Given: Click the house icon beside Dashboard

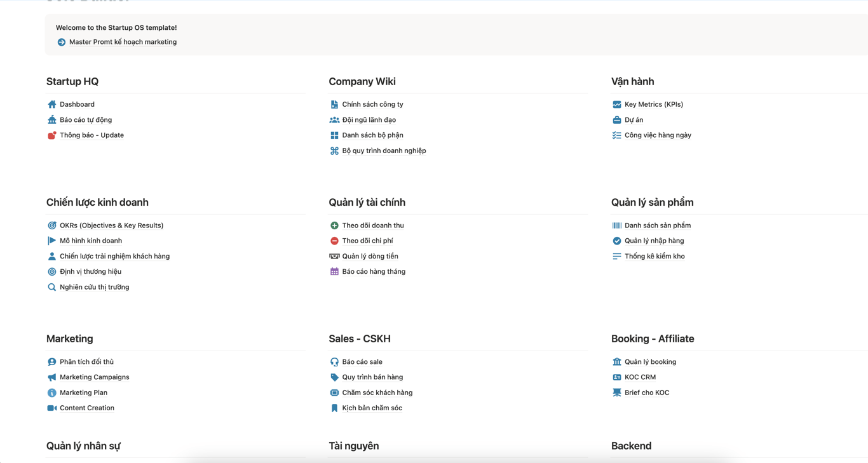Looking at the screenshot, I should click(x=52, y=104).
